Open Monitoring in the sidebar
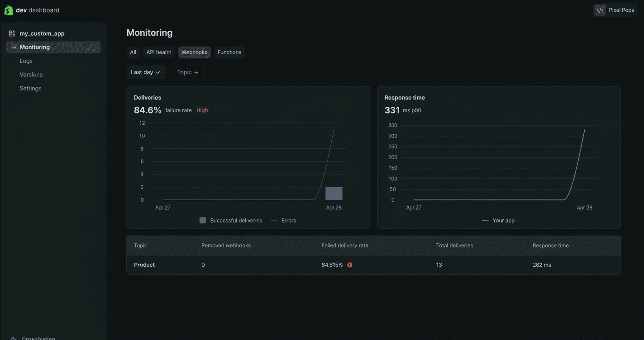Viewport: 644px width, 340px height. 53,47
